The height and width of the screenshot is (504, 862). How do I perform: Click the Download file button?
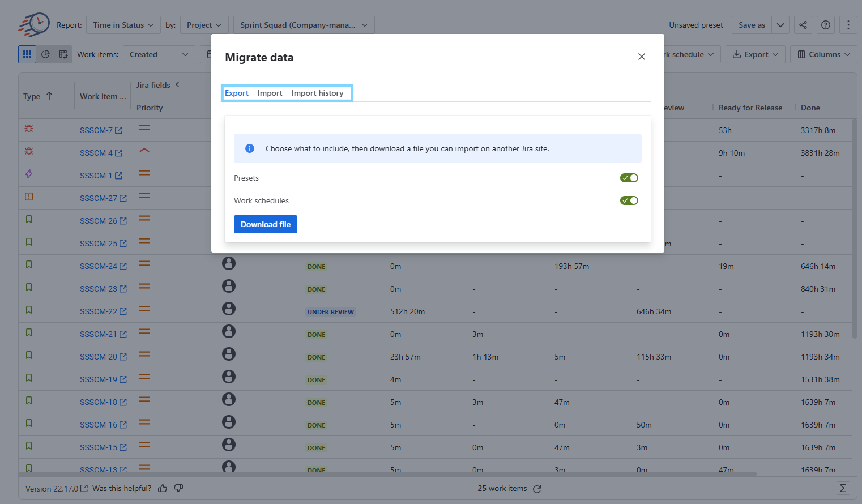point(266,224)
